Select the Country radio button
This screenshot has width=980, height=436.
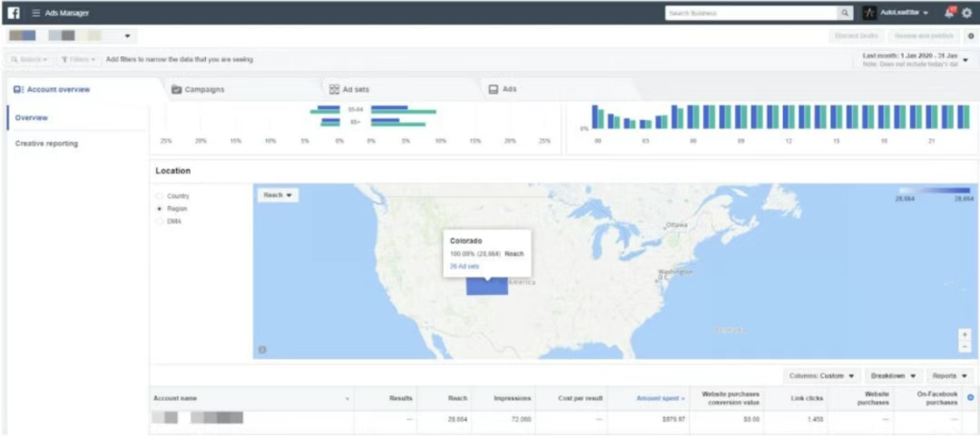pyautogui.click(x=160, y=196)
